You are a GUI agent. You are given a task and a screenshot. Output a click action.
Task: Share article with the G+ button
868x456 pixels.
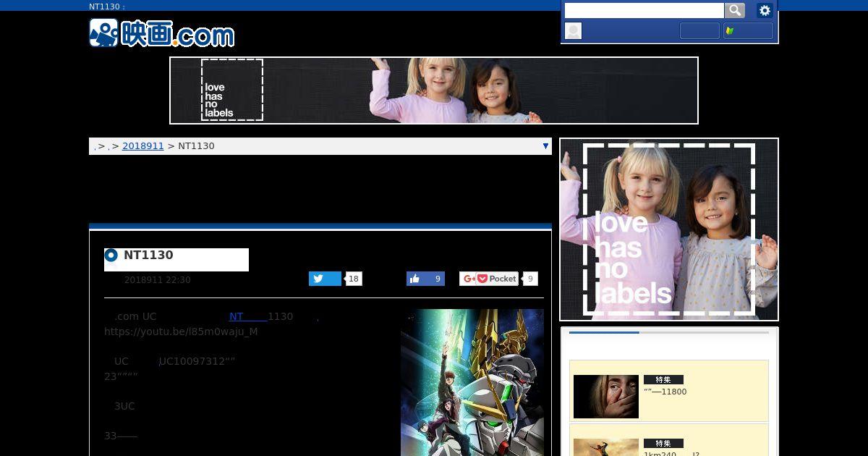point(467,279)
